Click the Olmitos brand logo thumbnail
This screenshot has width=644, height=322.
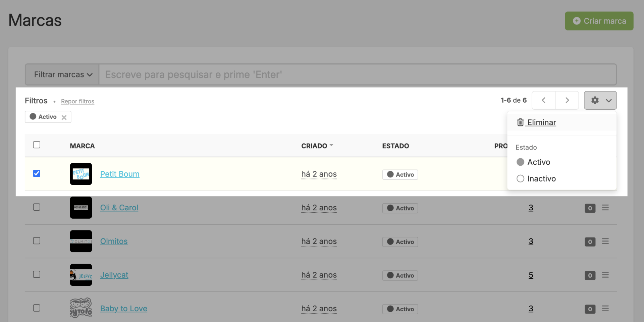tap(81, 241)
